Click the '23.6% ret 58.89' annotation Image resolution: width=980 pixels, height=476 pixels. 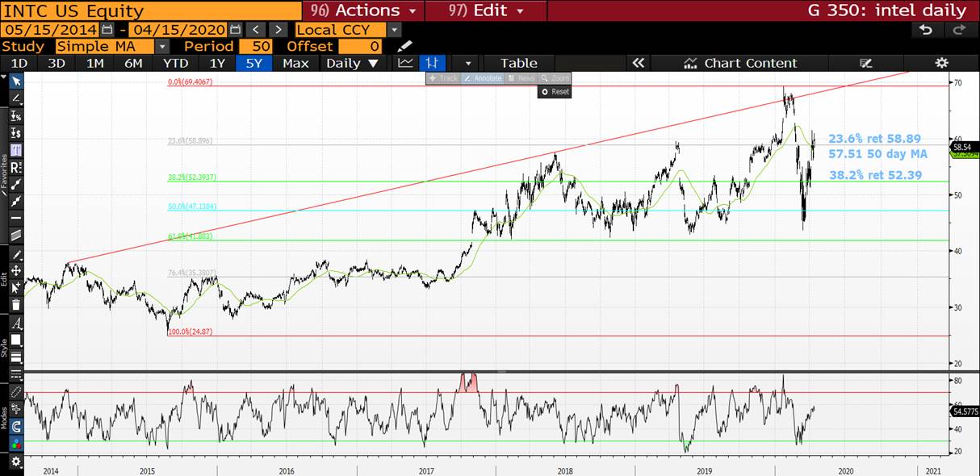click(874, 139)
